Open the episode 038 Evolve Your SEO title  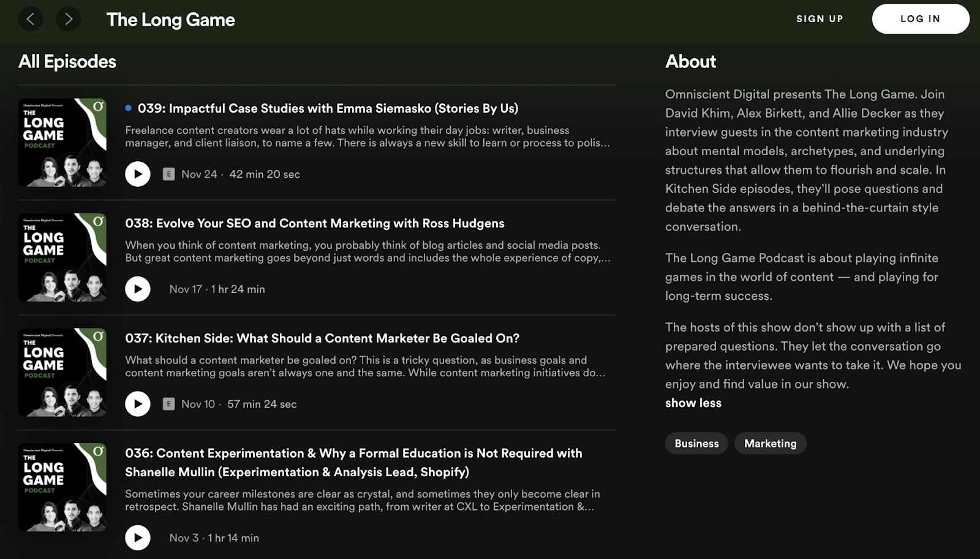coord(315,223)
